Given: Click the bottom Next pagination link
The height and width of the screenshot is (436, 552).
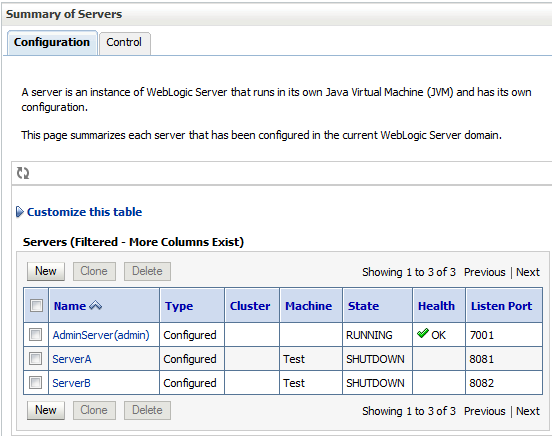Looking at the screenshot, I should click(x=528, y=411).
